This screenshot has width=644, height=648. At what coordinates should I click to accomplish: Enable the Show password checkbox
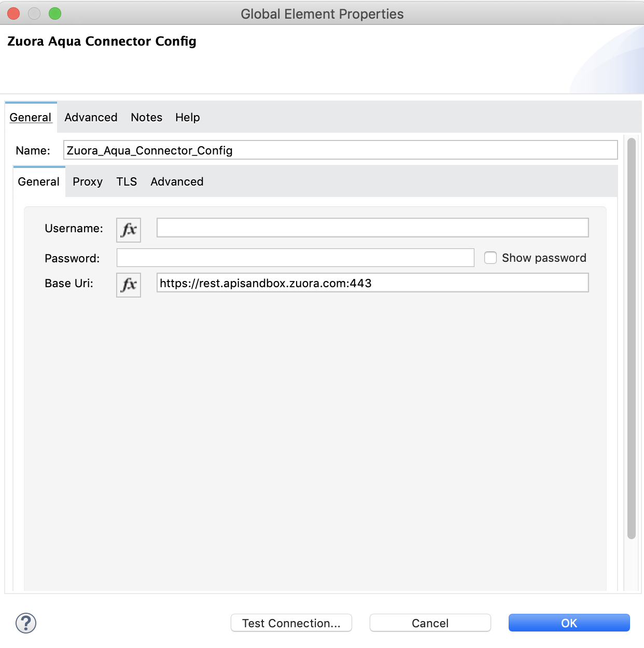click(x=490, y=257)
